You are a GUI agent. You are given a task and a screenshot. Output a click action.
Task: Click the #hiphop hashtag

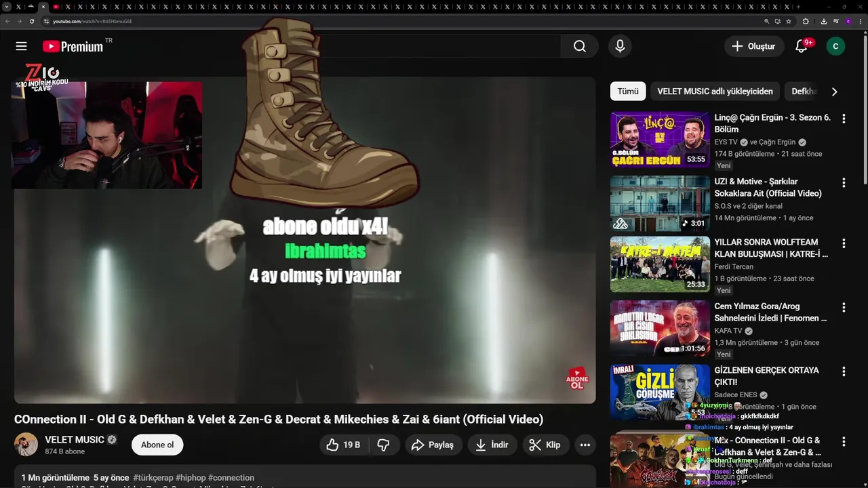pyautogui.click(x=191, y=478)
